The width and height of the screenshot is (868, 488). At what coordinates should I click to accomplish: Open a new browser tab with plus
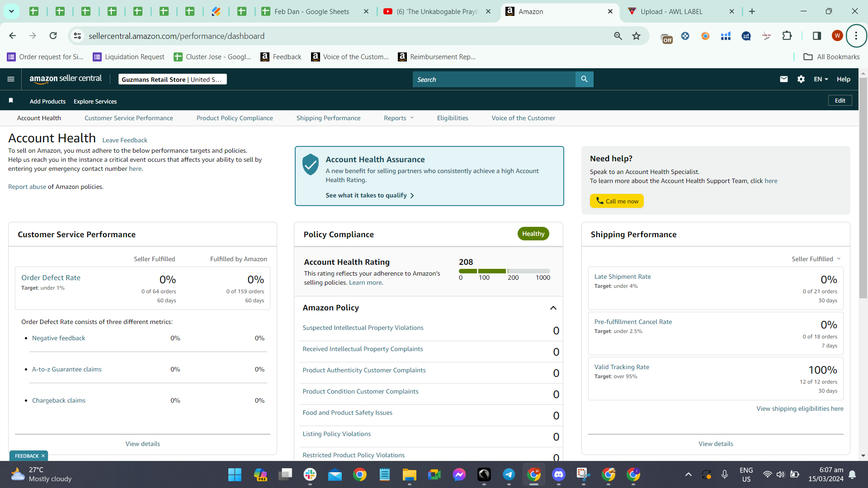coord(752,11)
